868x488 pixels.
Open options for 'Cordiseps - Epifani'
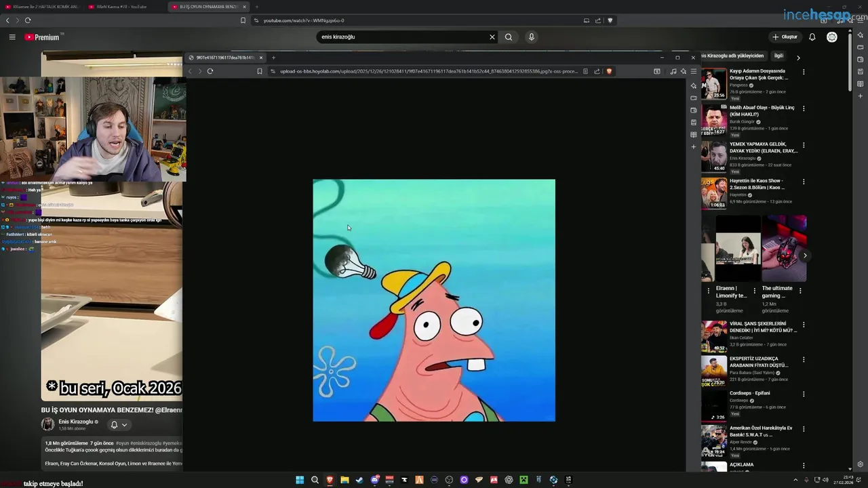804,394
